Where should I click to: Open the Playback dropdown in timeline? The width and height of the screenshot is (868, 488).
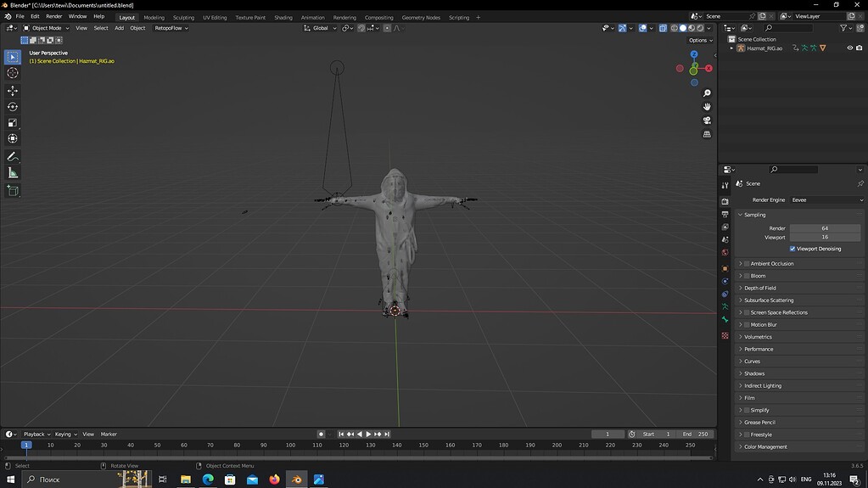36,435
